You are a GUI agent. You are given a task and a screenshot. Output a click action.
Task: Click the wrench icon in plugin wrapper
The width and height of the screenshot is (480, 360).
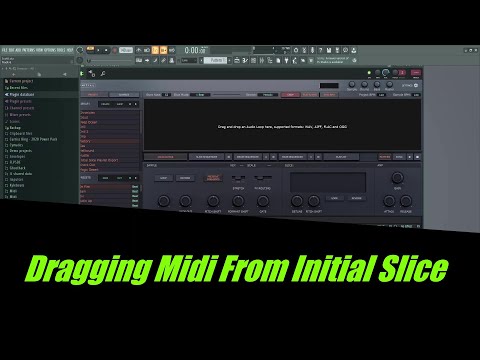pos(103,74)
